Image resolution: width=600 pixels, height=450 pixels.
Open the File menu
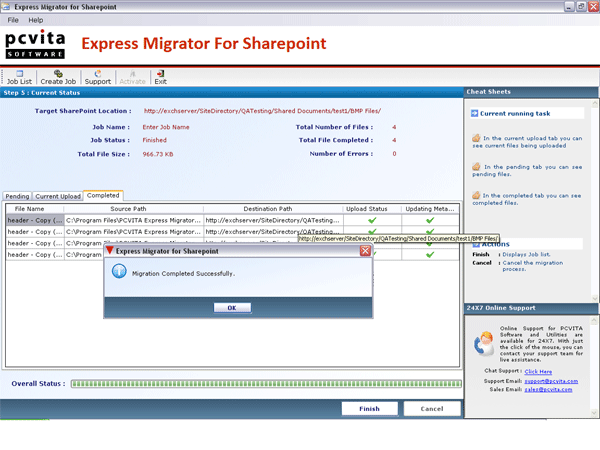pos(12,20)
